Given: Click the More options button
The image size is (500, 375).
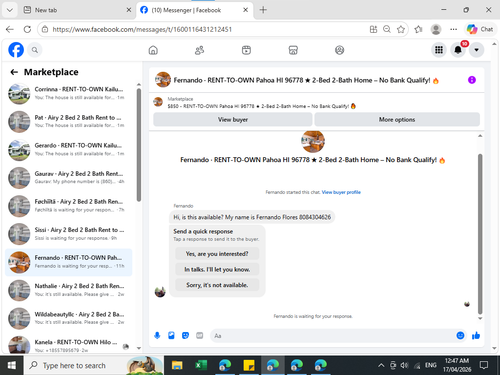Looking at the screenshot, I should (397, 119).
